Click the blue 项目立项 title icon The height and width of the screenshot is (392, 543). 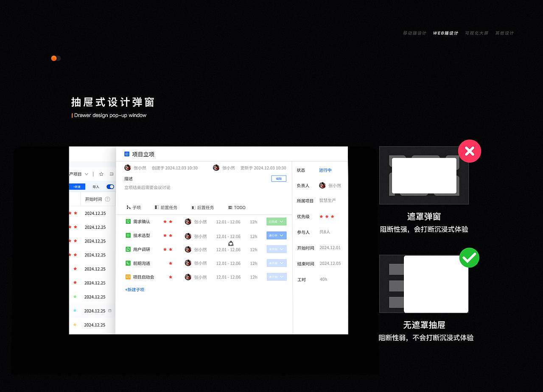tap(126, 154)
